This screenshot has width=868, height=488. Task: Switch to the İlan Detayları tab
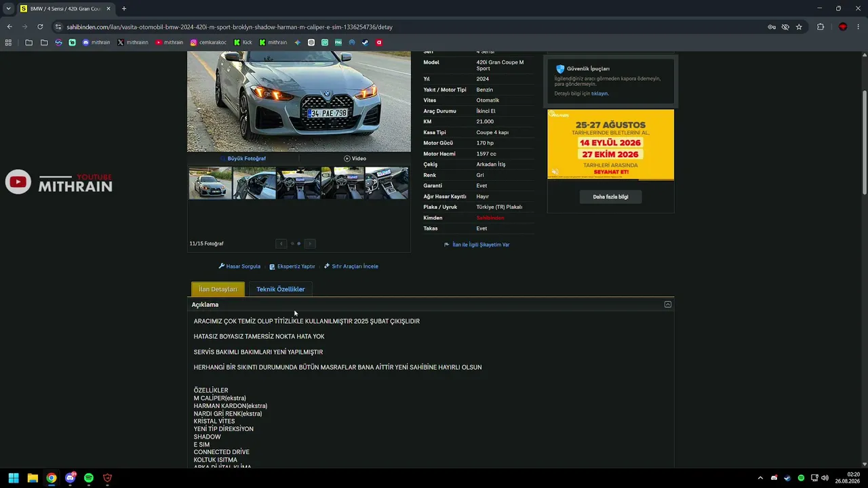coord(218,289)
